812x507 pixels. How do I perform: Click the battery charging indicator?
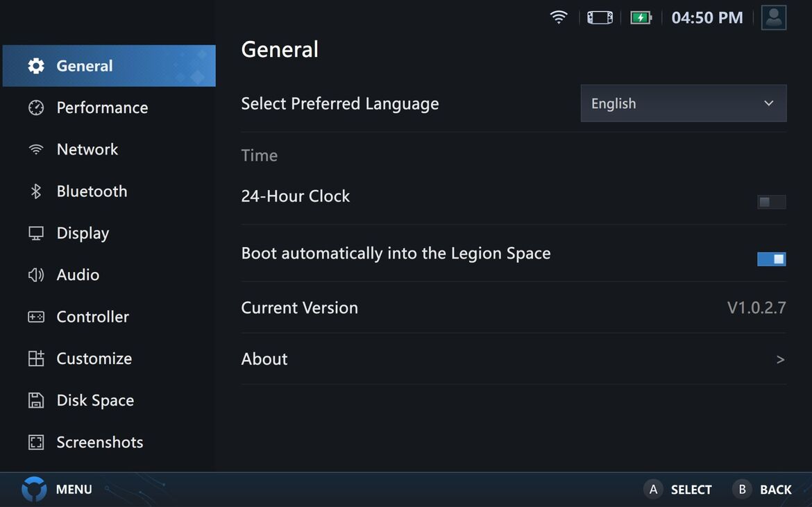(641, 17)
